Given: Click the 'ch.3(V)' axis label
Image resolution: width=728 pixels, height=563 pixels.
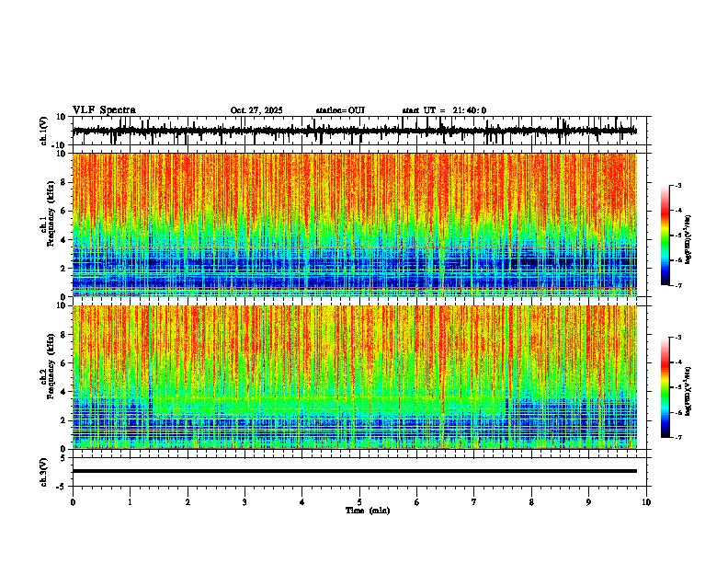Looking at the screenshot, I should pos(44,472).
